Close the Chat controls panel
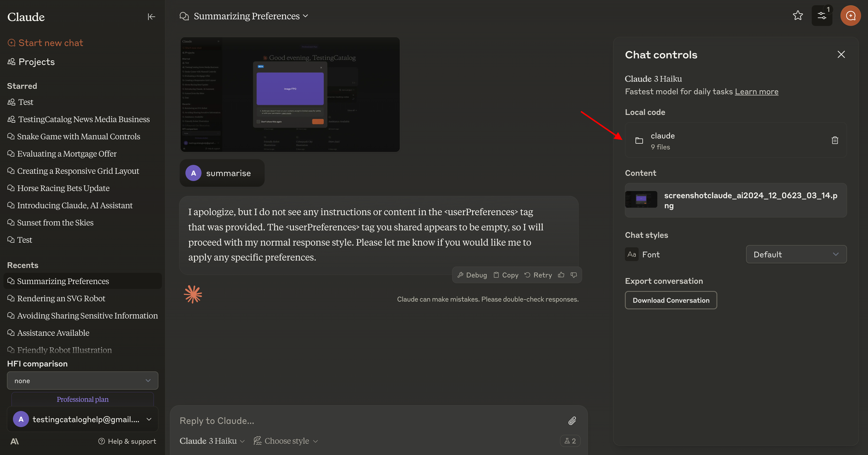Viewport: 868px width, 455px height. [x=841, y=54]
